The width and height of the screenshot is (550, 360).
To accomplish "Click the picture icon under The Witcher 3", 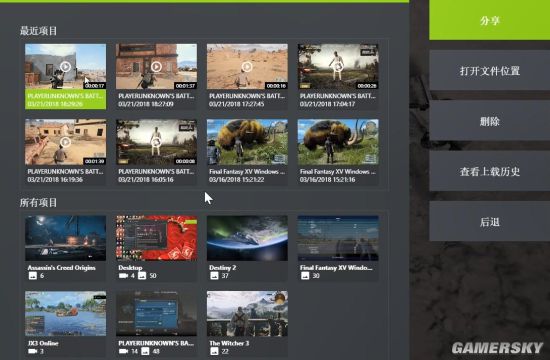I will (214, 351).
